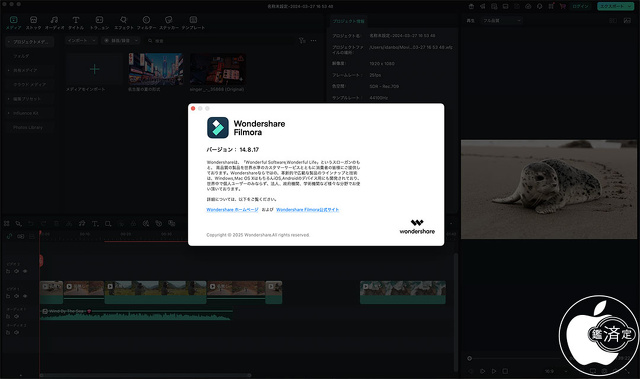The image size is (640, 379).
Task: Close the Filmora about dialog
Action: [193, 109]
